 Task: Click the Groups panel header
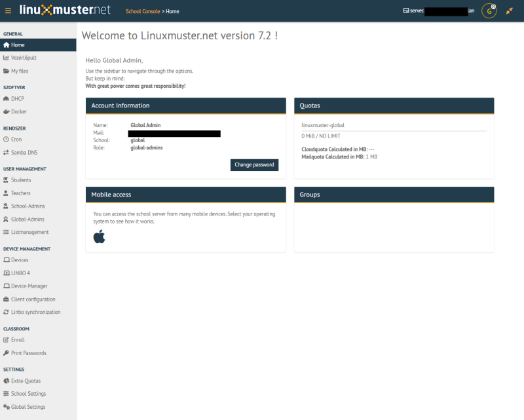pyautogui.click(x=394, y=195)
